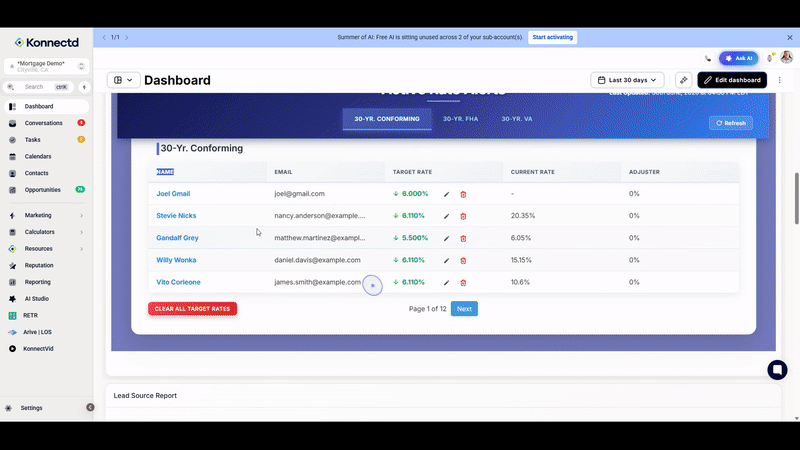Switch to 30-YR. FHA tab

[460, 119]
